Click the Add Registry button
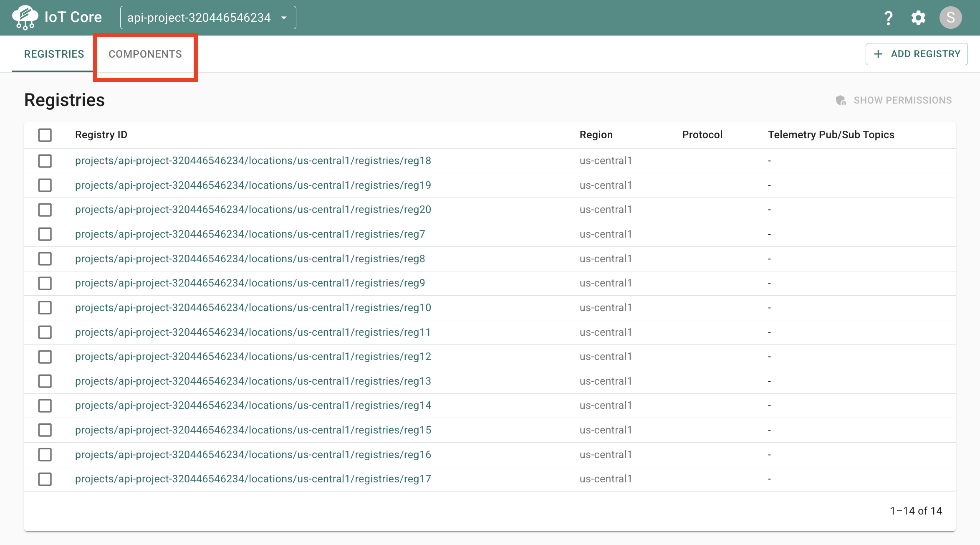 917,54
